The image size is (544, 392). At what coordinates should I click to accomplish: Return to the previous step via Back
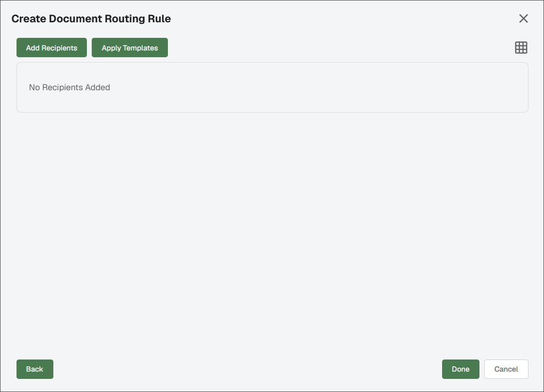point(34,369)
